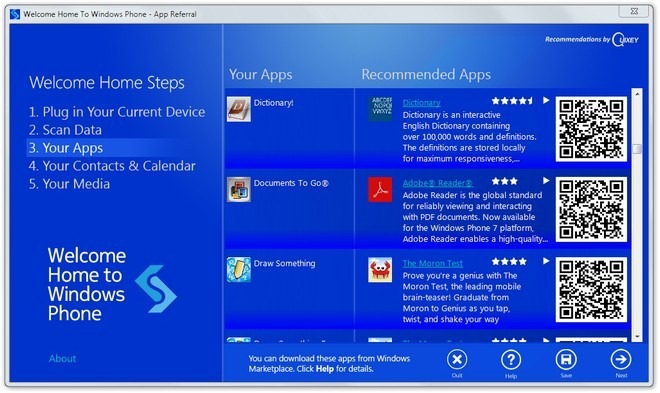Screen dimensions: 660x393
Task: Expand the Dictionary recommendation with its arrow
Action: coord(546,101)
